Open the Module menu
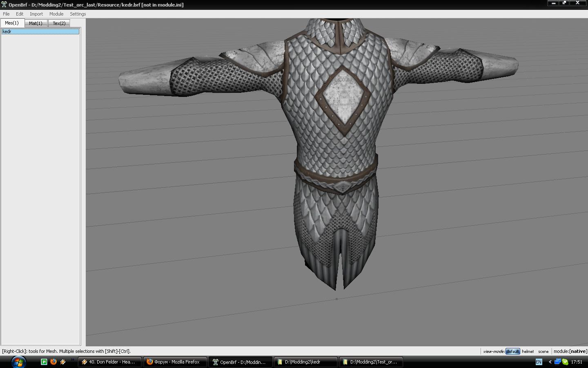 coord(56,14)
